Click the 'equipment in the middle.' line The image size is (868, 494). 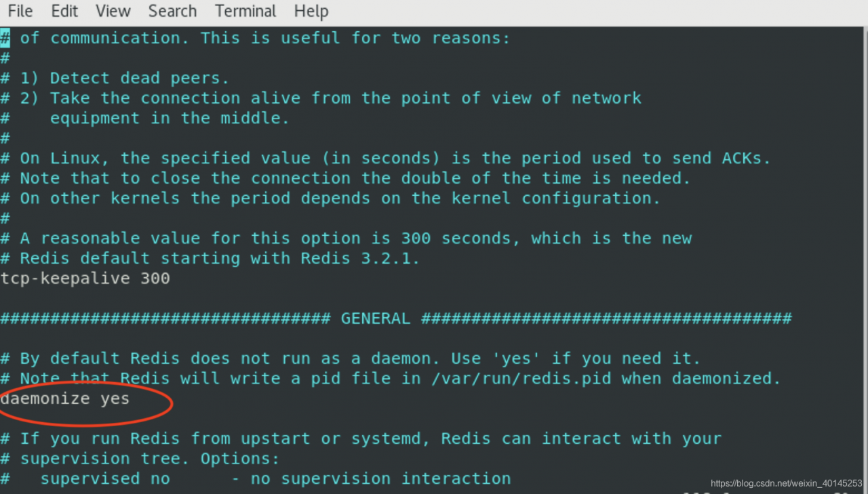coord(170,119)
